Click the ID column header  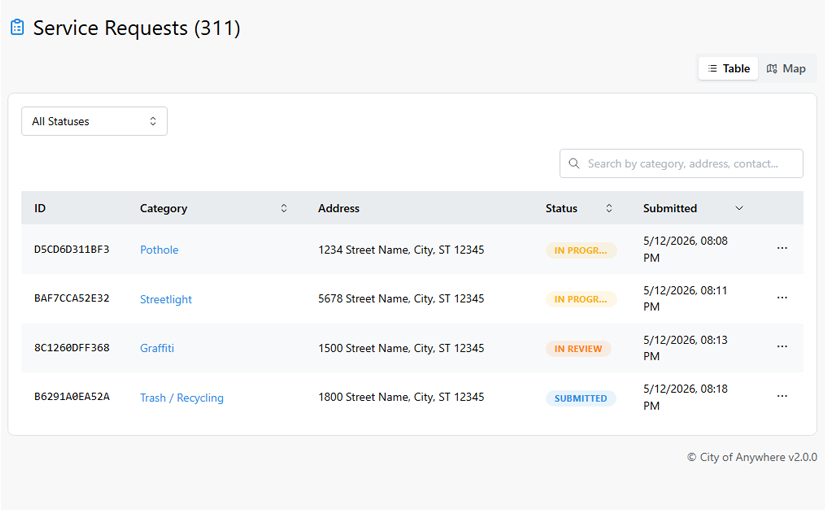(x=40, y=208)
